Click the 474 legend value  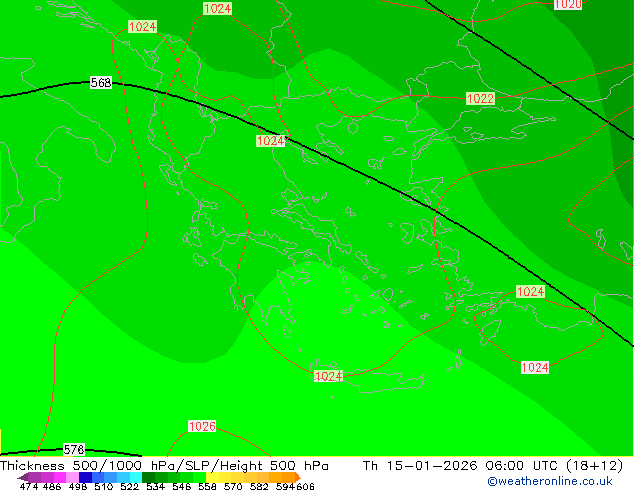tap(29, 486)
